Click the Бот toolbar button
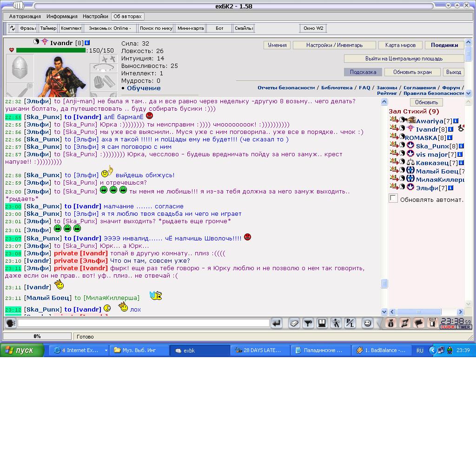Viewport: 476px width, 452px height. pyautogui.click(x=219, y=28)
